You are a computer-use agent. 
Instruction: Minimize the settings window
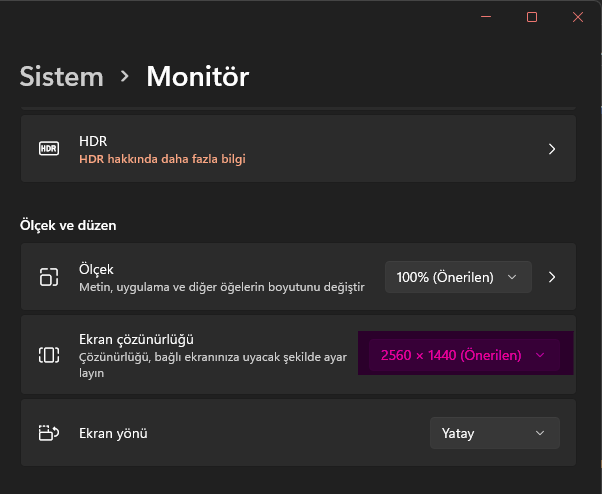click(x=486, y=17)
